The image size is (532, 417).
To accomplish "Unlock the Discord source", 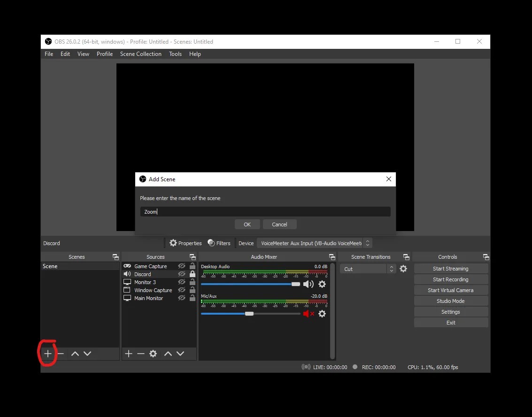I will tap(192, 274).
